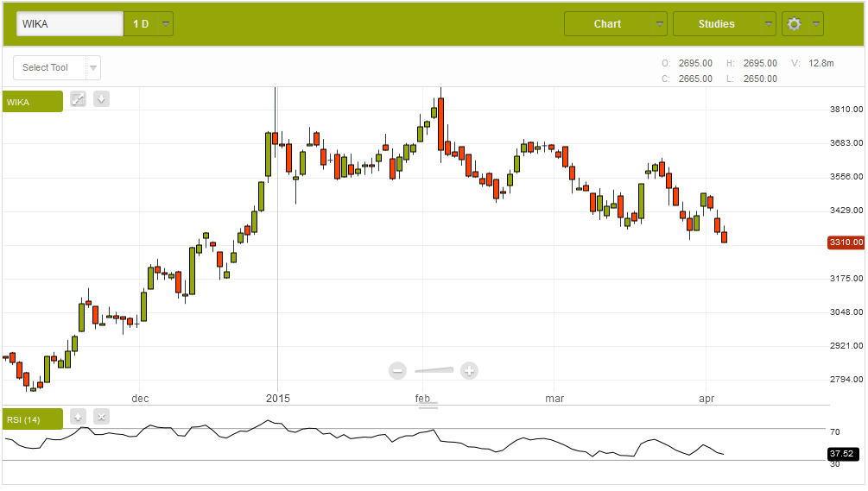Image resolution: width=868 pixels, height=491 pixels.
Task: Open settings via the gear icon
Action: pos(794,24)
